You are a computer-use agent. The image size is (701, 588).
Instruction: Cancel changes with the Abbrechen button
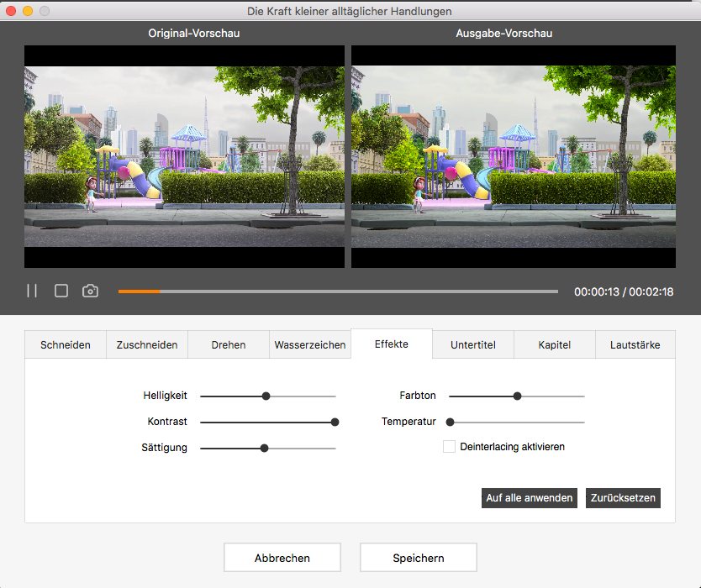(x=282, y=557)
